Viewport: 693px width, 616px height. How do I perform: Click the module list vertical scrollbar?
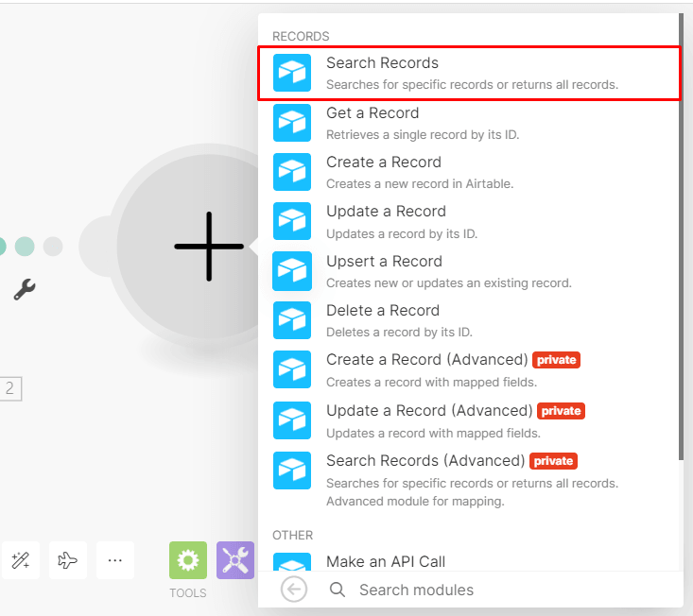point(680,236)
